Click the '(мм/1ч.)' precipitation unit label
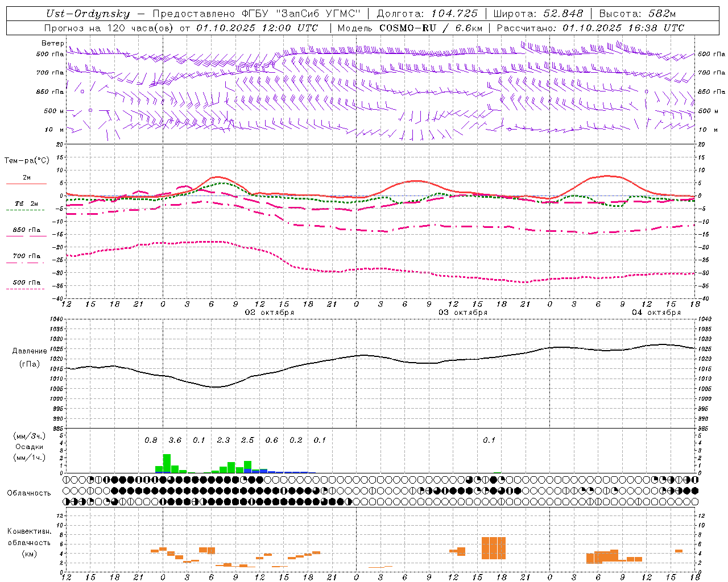The height and width of the screenshot is (582, 728). tap(29, 457)
